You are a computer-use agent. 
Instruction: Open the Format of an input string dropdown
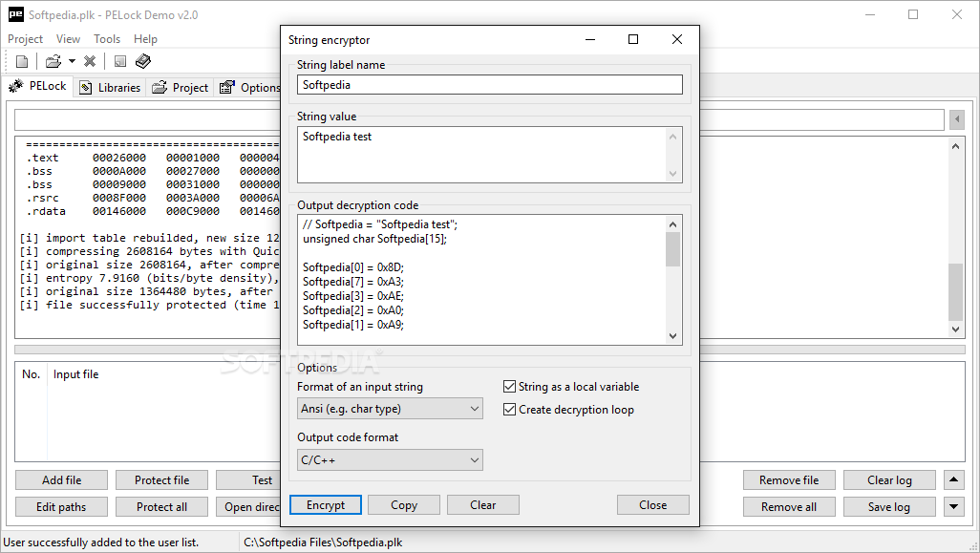(390, 409)
